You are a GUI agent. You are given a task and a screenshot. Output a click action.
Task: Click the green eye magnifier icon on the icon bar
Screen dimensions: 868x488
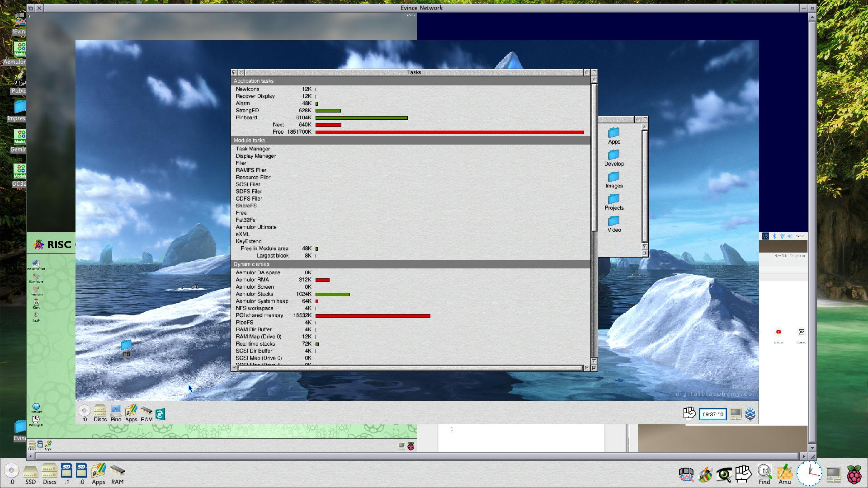tap(724, 474)
